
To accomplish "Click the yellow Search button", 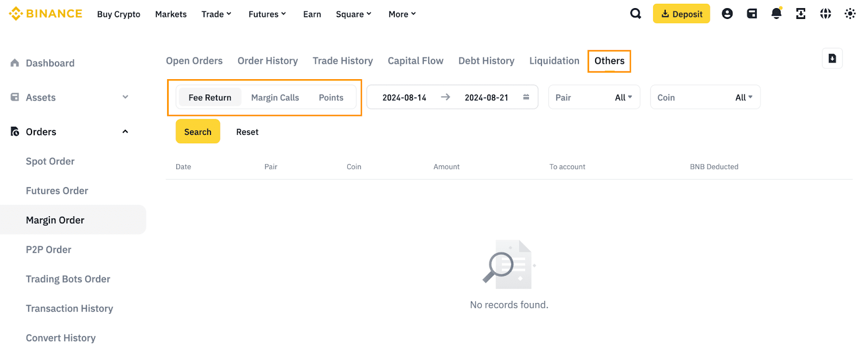I will (x=197, y=132).
